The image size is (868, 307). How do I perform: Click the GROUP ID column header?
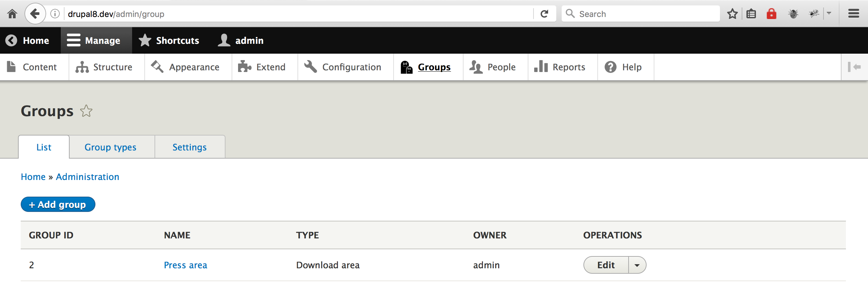(x=51, y=235)
